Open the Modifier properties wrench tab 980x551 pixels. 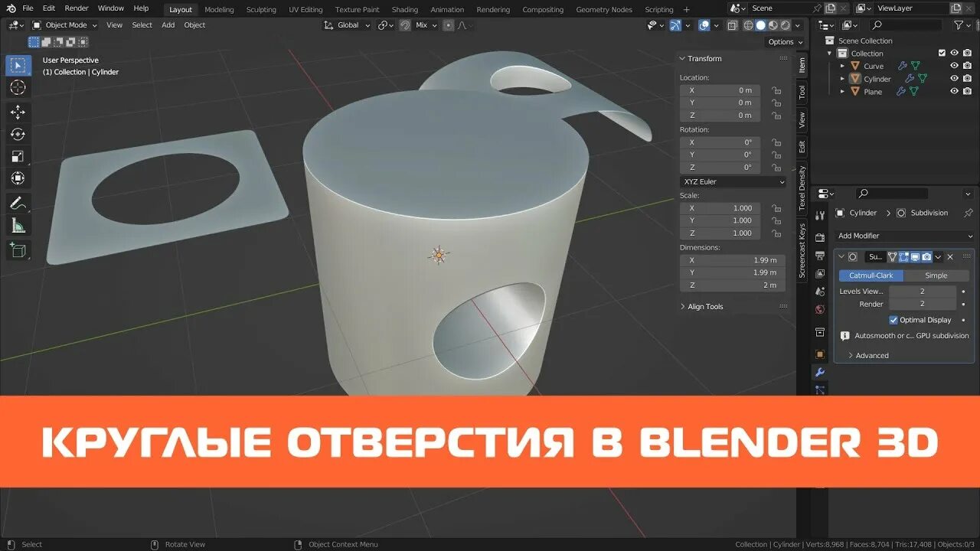(x=820, y=373)
